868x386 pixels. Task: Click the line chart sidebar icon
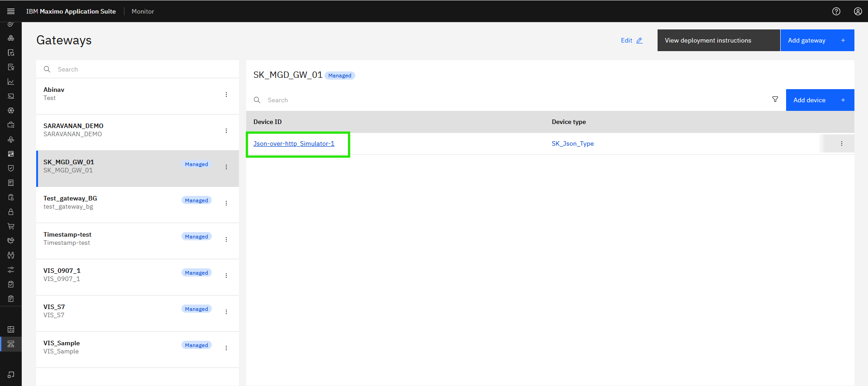coord(11,81)
